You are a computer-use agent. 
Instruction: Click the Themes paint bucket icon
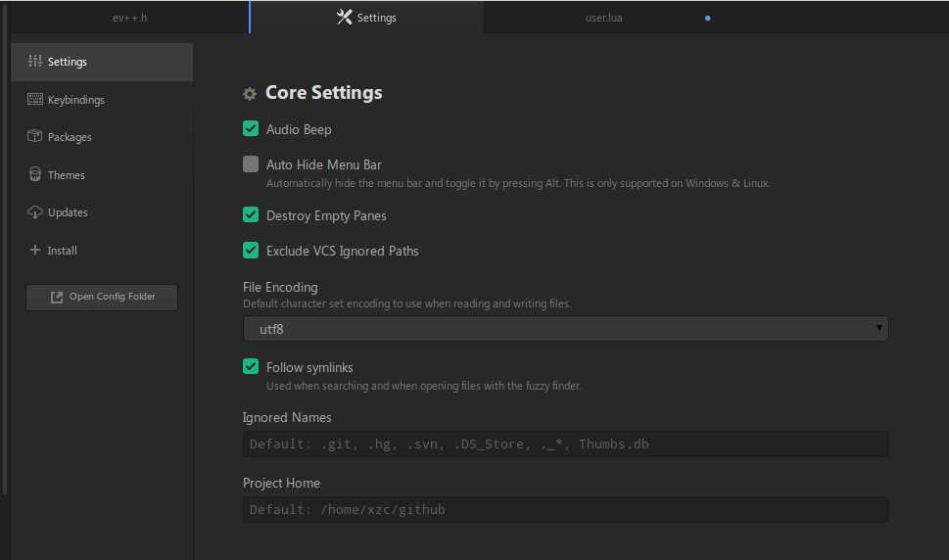[x=35, y=175]
